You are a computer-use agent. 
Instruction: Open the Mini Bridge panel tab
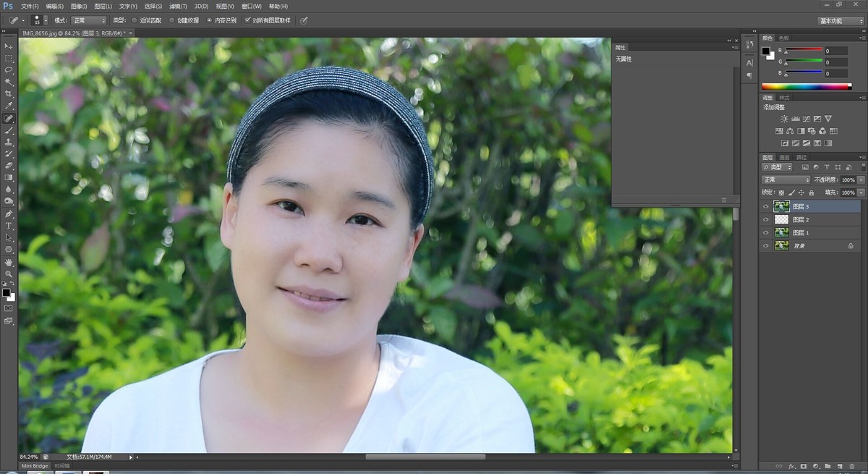click(35, 466)
